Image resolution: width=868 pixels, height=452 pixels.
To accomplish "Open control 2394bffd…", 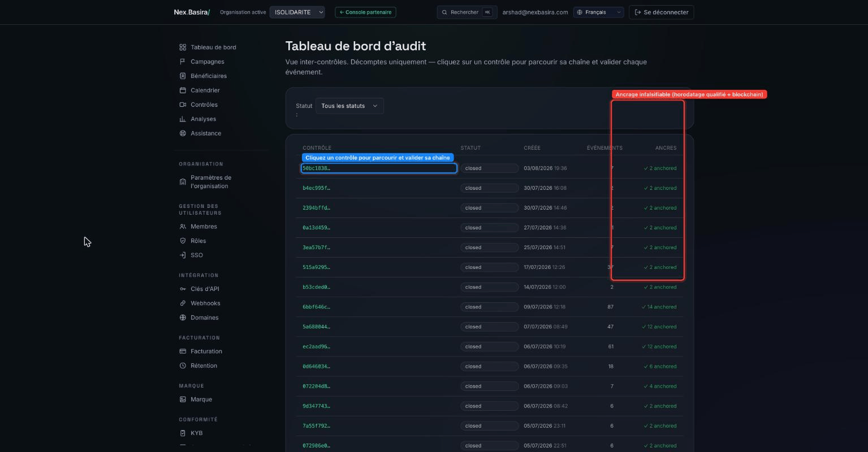I will pyautogui.click(x=316, y=208).
